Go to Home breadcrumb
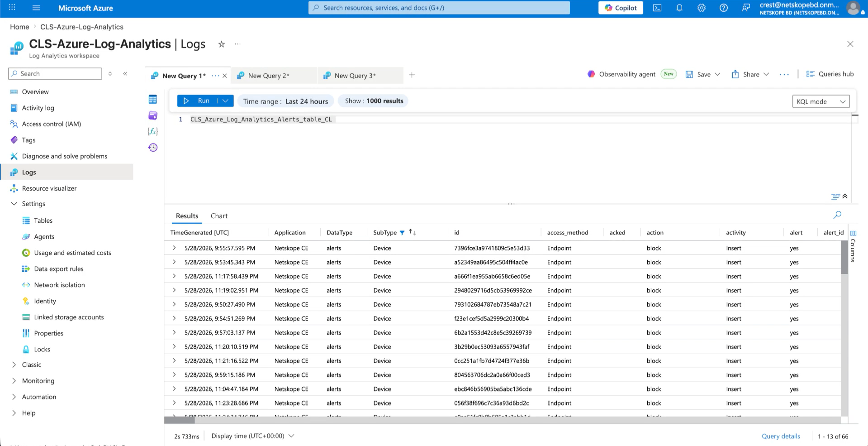Image resolution: width=868 pixels, height=446 pixels. point(19,27)
